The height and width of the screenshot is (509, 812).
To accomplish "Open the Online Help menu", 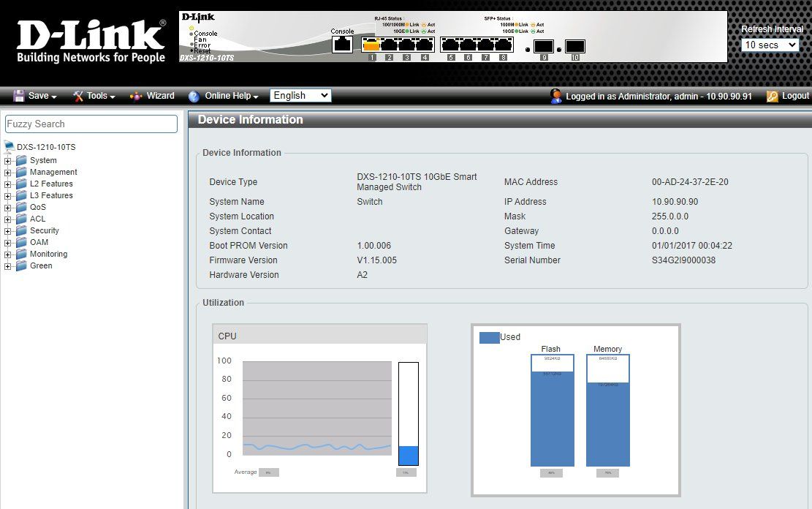I will point(232,96).
